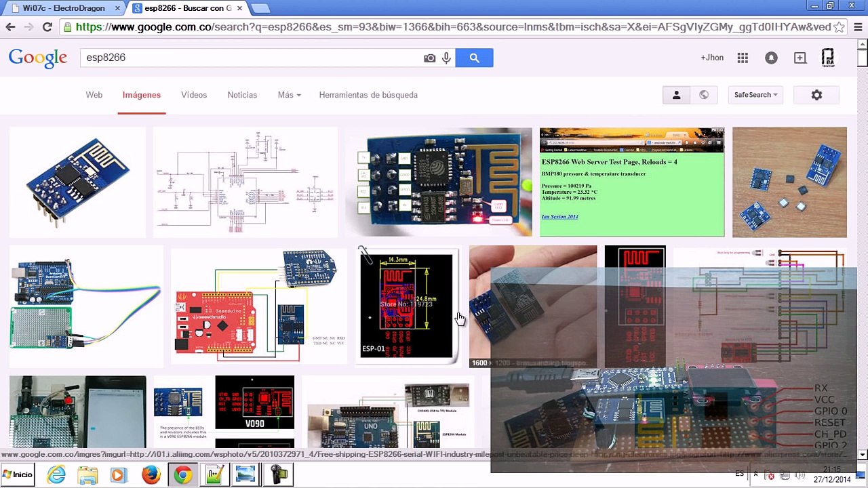
Task: Click the address bar URL
Action: coord(453,27)
